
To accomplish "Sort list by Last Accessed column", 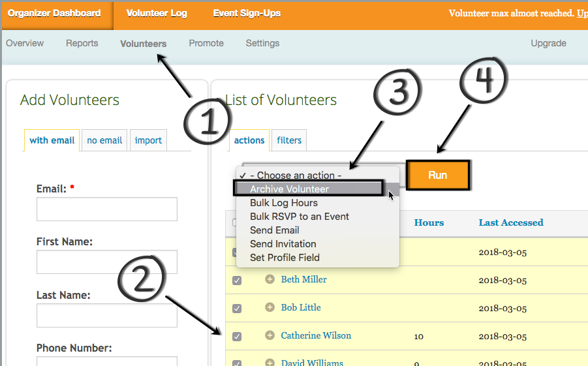I will (x=511, y=222).
